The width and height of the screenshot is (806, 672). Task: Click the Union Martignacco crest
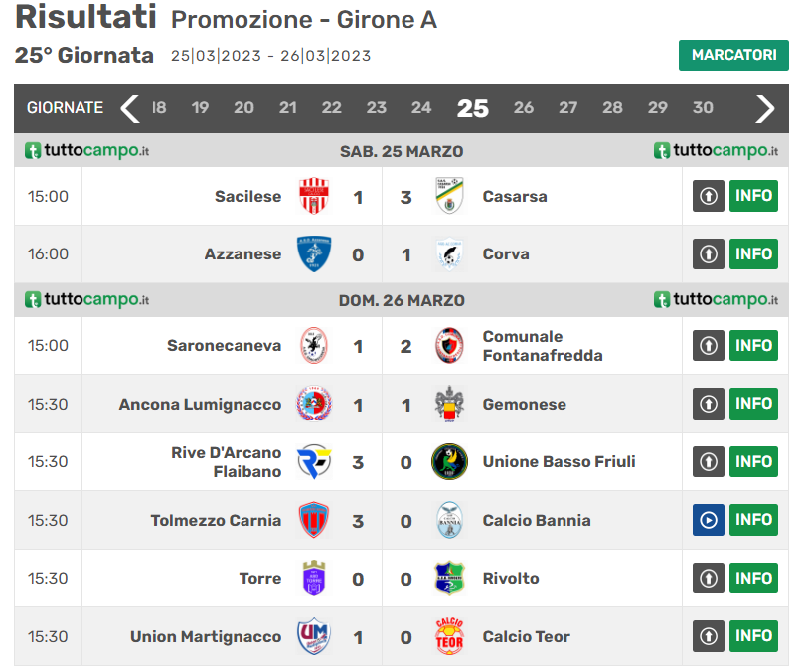tap(314, 636)
